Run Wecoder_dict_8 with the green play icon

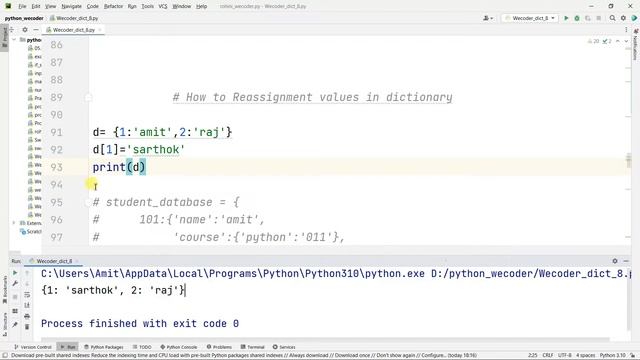point(566,18)
